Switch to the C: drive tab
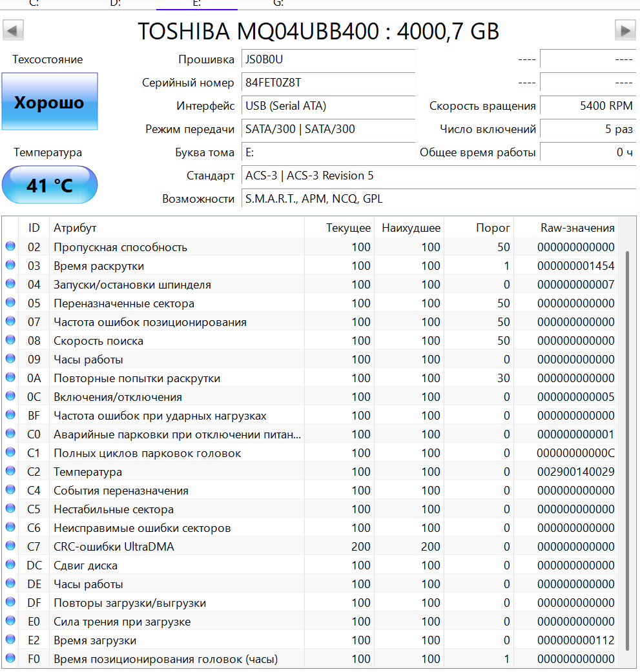 click(34, 3)
